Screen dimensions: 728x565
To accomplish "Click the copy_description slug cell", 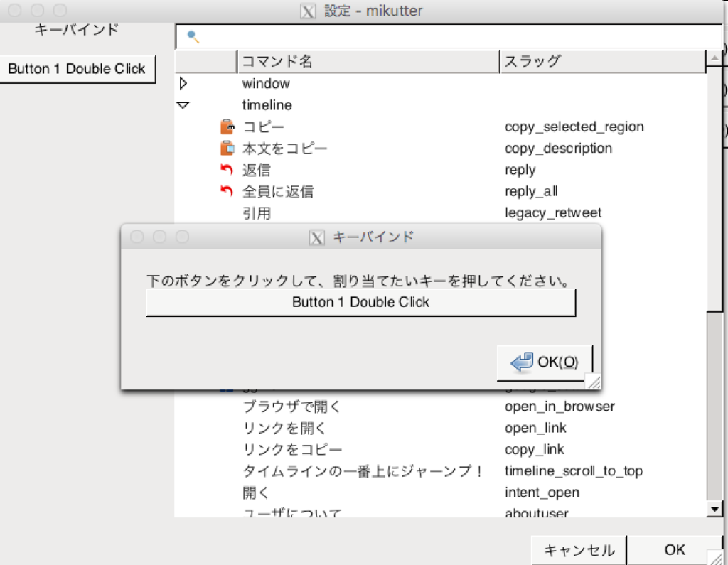I will click(559, 148).
